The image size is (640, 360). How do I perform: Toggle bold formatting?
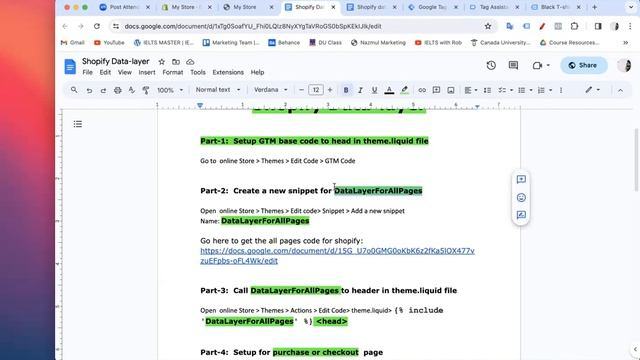tap(346, 90)
